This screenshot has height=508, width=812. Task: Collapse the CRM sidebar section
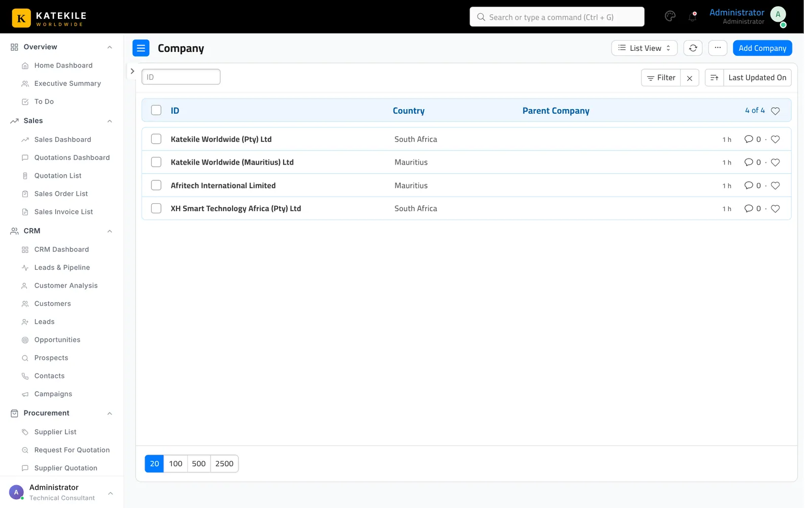(x=110, y=231)
